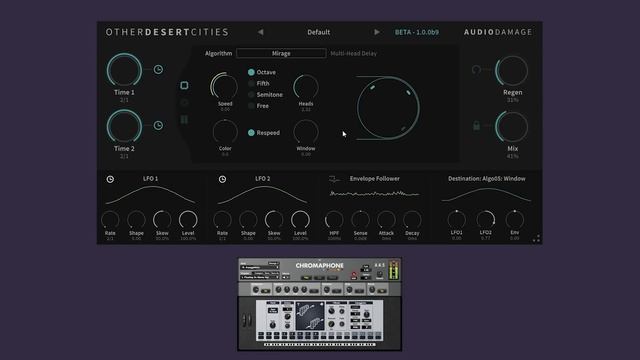Click the circular multi-head delay display

tap(388, 108)
